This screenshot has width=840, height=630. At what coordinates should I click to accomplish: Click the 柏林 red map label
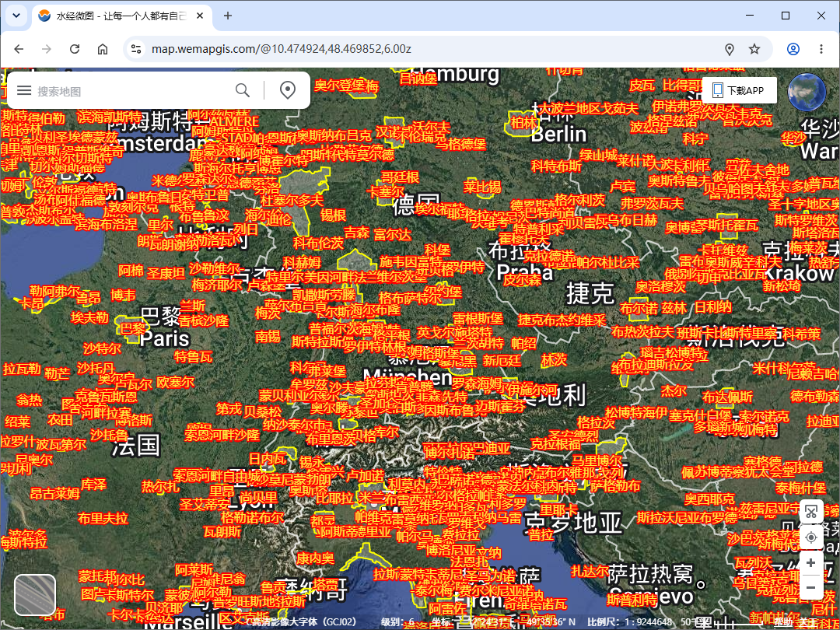[523, 123]
